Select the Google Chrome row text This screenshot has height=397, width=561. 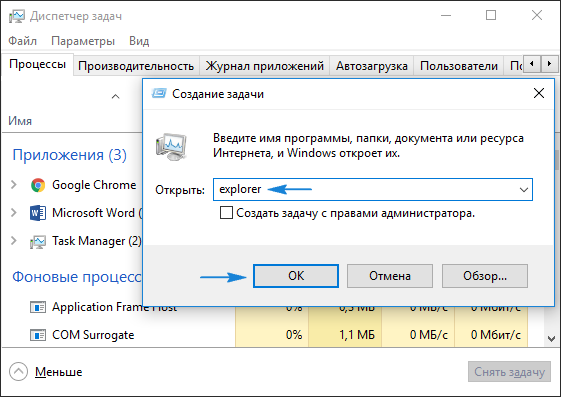coord(94,185)
